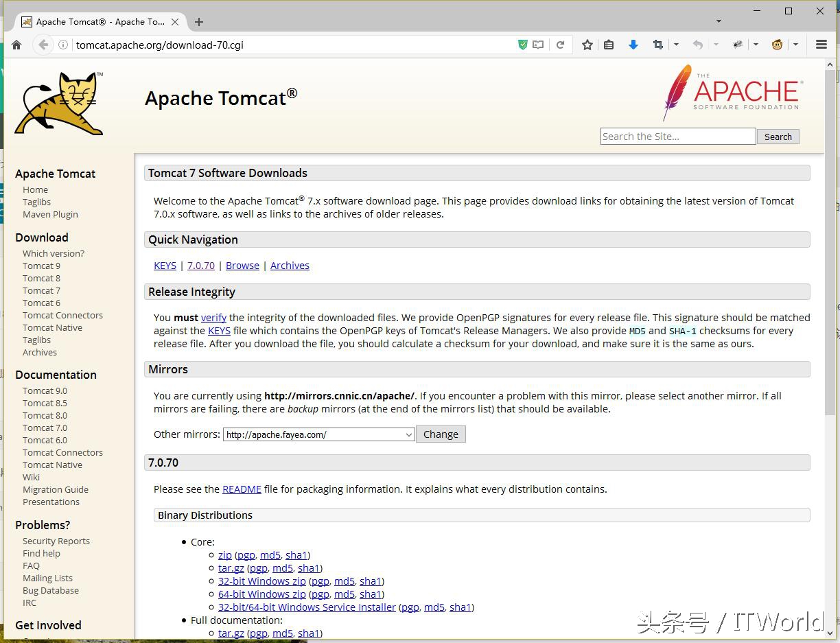The width and height of the screenshot is (840, 643).
Task: Open Mailing Lists in sidebar
Action: pos(47,578)
